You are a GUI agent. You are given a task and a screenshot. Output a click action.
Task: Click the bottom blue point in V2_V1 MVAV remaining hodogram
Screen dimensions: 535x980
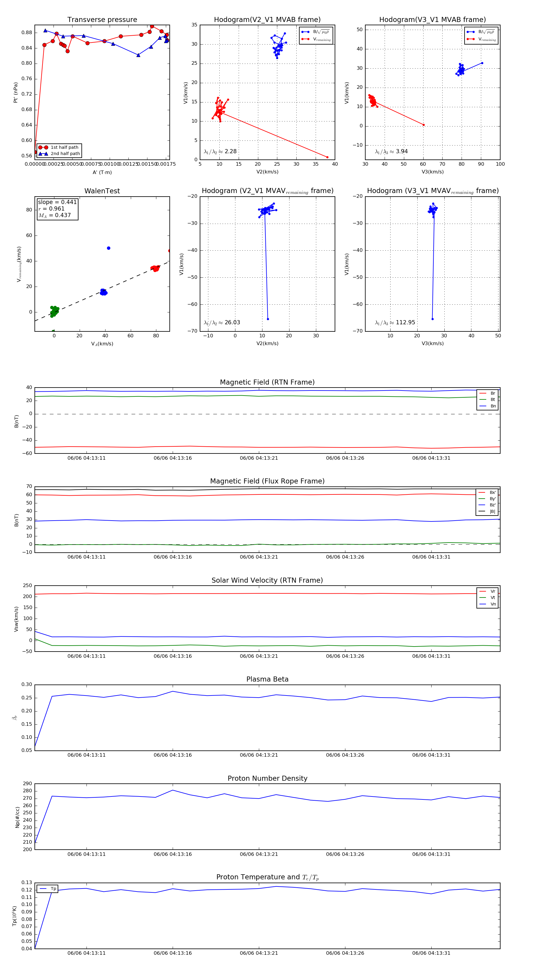(268, 319)
